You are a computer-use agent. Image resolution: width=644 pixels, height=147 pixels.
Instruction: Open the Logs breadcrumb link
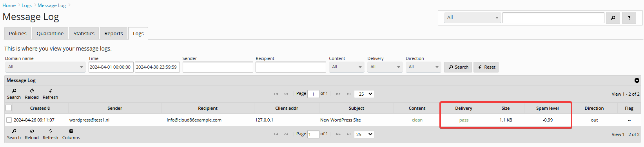pyautogui.click(x=27, y=5)
